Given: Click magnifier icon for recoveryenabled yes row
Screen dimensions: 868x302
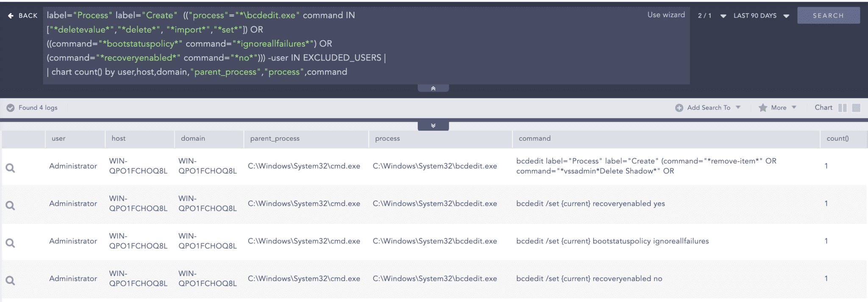Looking at the screenshot, I should coord(11,206).
